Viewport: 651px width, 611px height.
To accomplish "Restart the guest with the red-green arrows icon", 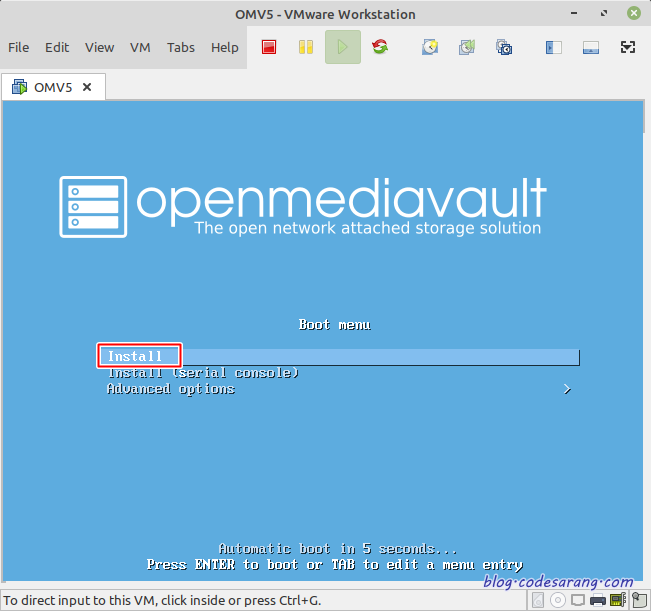I will pyautogui.click(x=379, y=47).
